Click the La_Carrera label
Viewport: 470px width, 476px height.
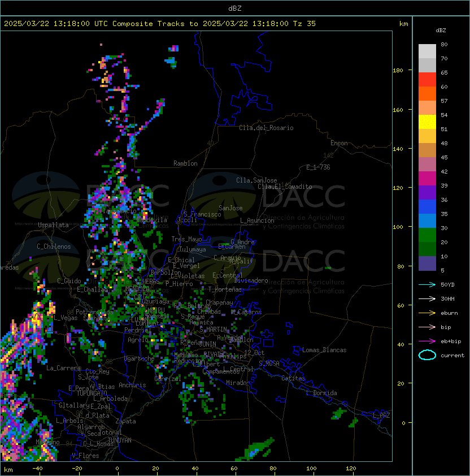click(64, 368)
